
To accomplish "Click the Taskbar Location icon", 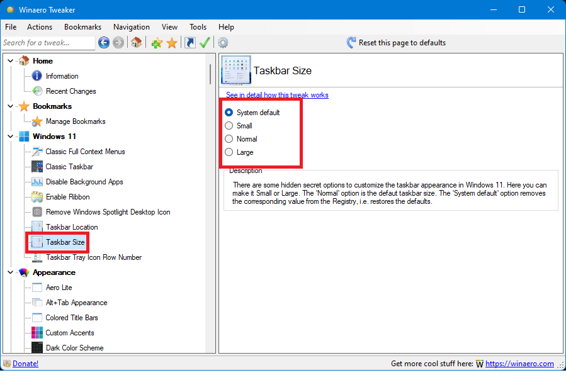I will pos(37,227).
